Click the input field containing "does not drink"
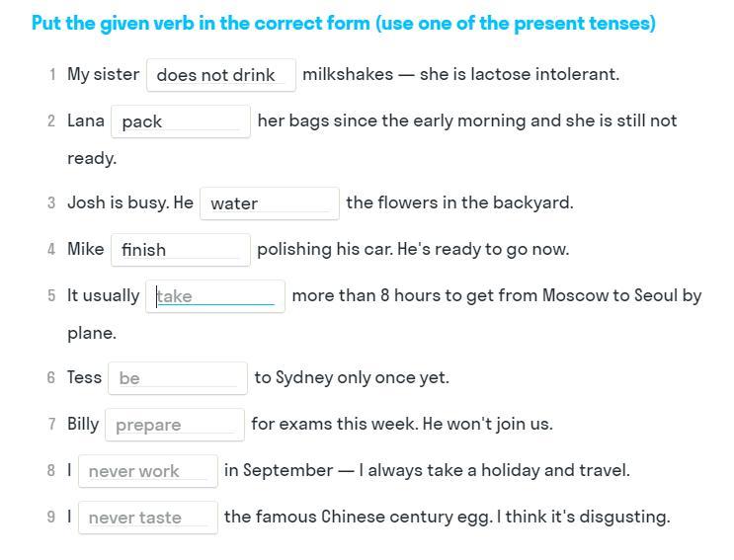This screenshot has width=734, height=560. [220, 75]
